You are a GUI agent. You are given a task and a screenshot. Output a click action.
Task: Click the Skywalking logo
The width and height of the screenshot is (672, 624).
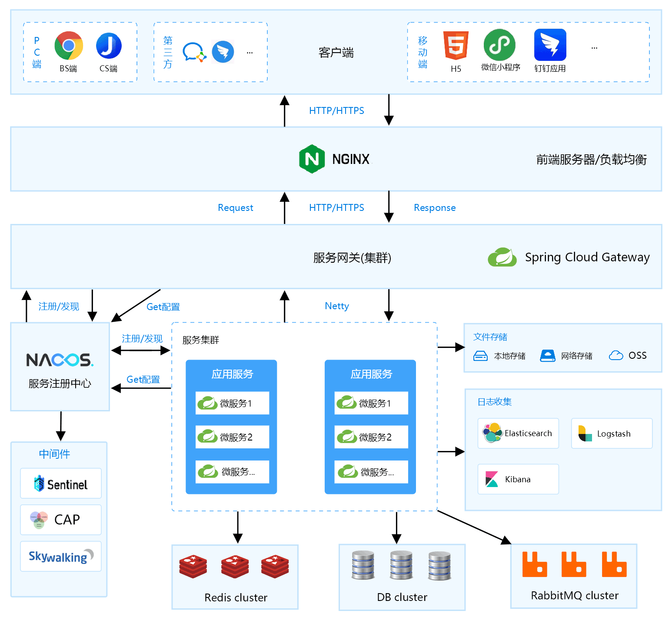tap(61, 556)
